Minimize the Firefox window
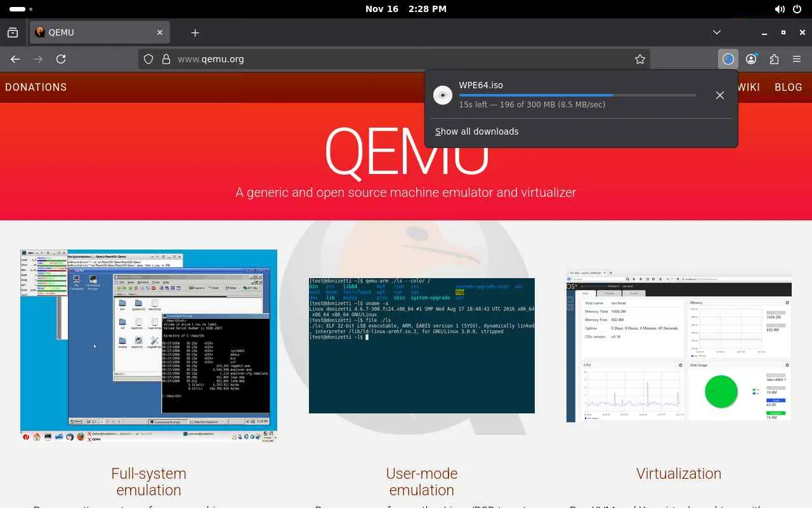The height and width of the screenshot is (508, 812). pos(765,32)
